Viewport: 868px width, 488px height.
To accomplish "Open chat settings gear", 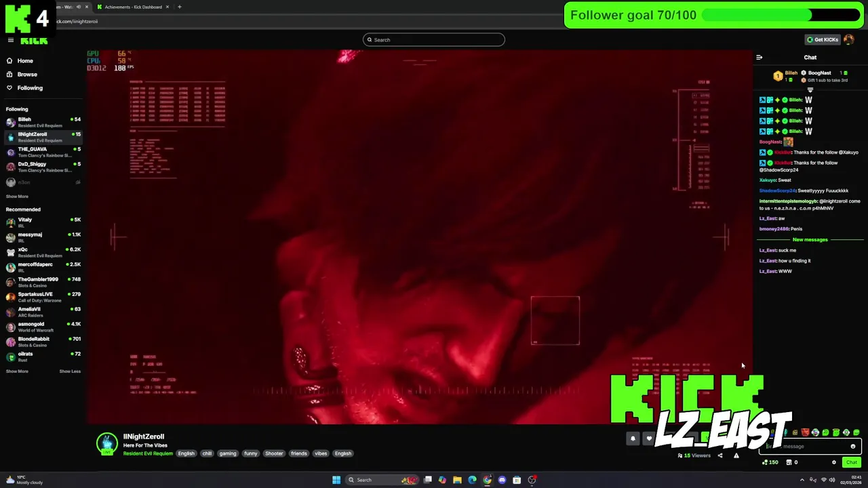I will point(834,462).
